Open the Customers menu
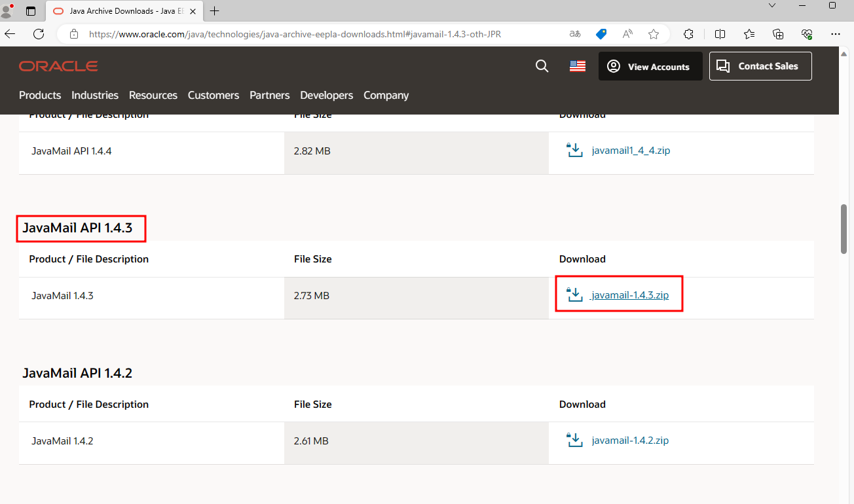 pos(213,95)
